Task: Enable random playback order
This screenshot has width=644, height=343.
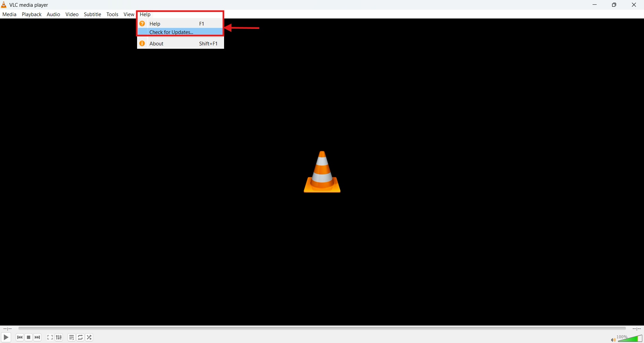Action: click(x=89, y=337)
